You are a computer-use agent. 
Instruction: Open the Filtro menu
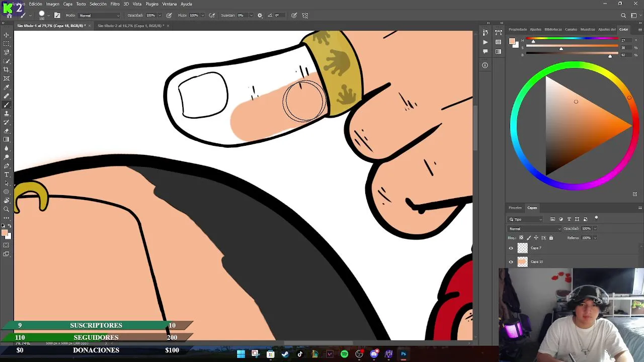pos(115,4)
